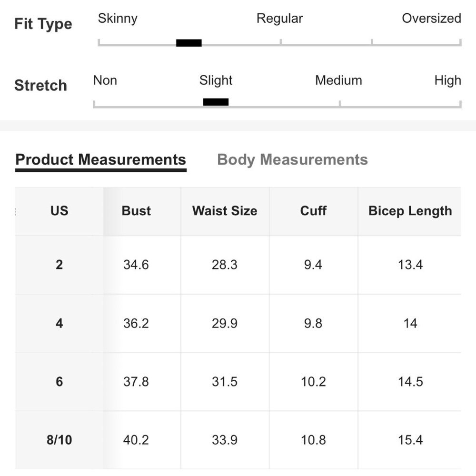Click the Medium label on Stretch scale
Viewport: 476px width, 476px height.
coord(338,80)
